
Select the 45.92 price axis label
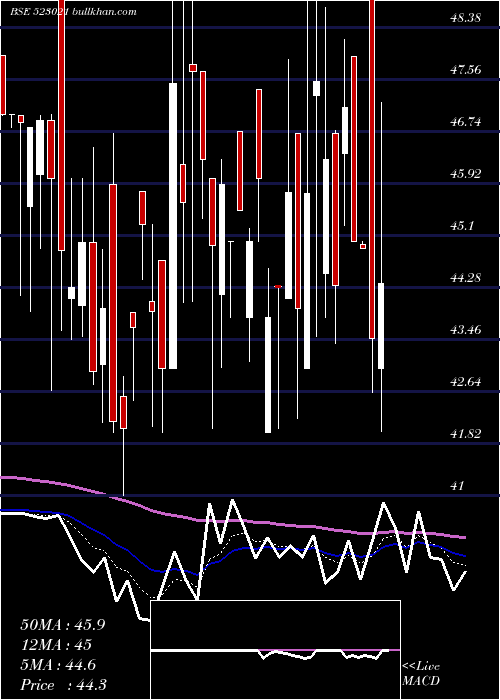pos(466,174)
